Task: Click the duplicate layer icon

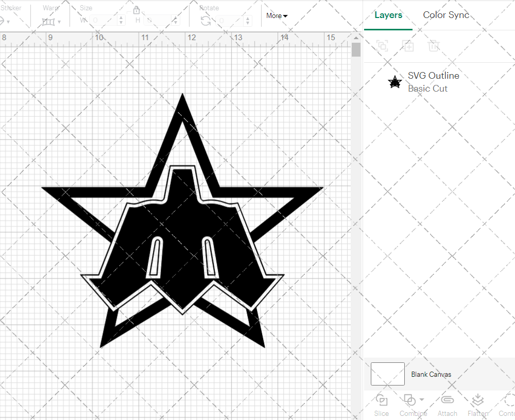Action: [408, 46]
